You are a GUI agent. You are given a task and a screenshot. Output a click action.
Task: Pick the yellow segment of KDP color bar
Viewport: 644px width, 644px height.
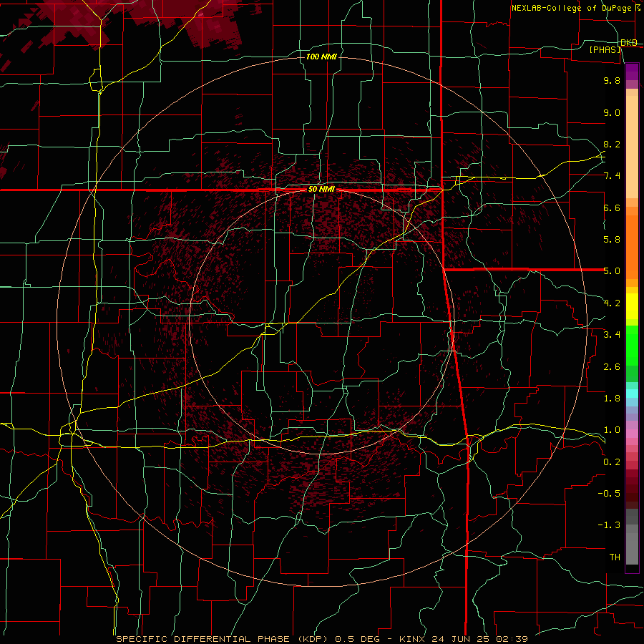[632, 306]
